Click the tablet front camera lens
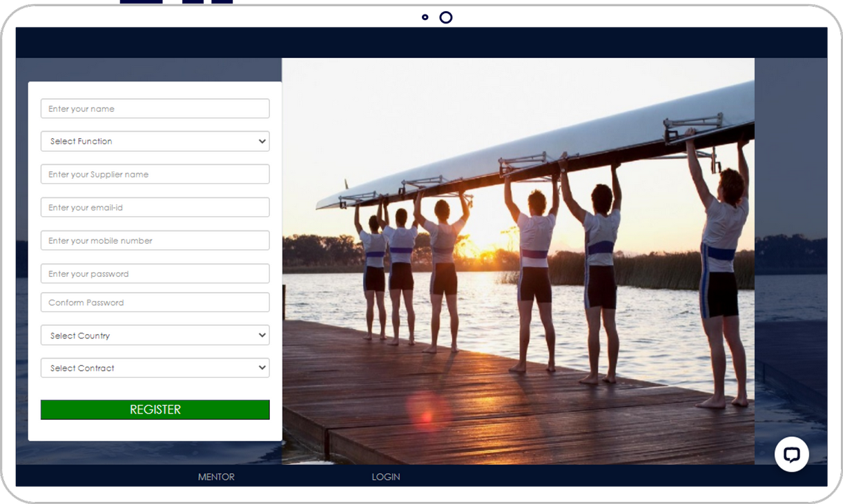Screen dimensions: 843x504 (446, 17)
